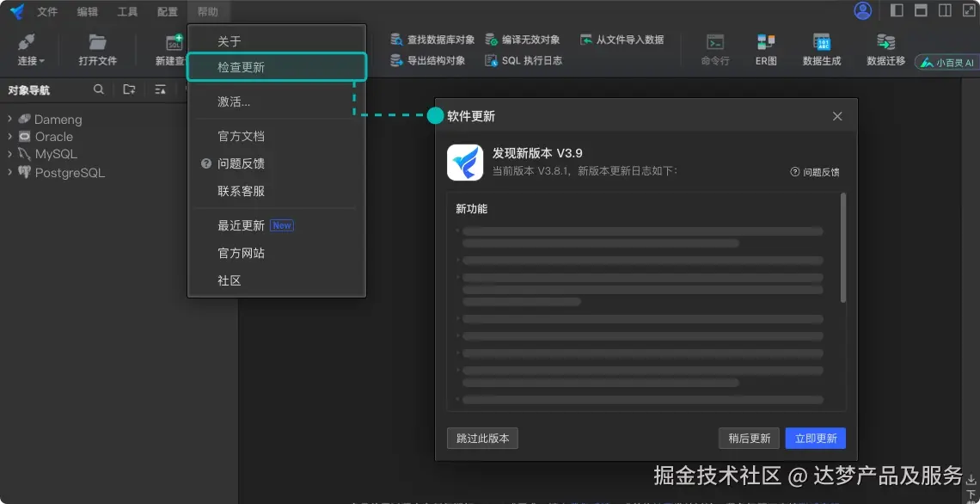Screen dimensions: 980x504
Task: Click the new folder icon in 对象导航
Action: pyautogui.click(x=129, y=89)
